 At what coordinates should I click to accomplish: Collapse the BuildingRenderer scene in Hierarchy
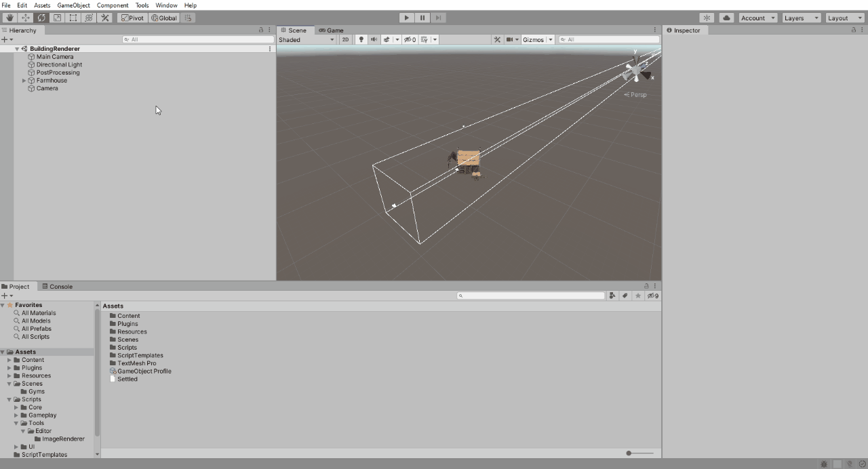(17, 49)
